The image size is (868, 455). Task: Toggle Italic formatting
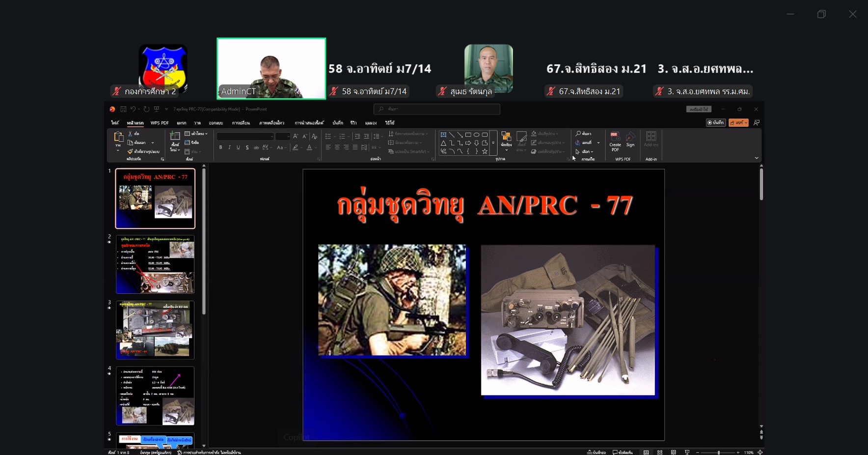[229, 147]
